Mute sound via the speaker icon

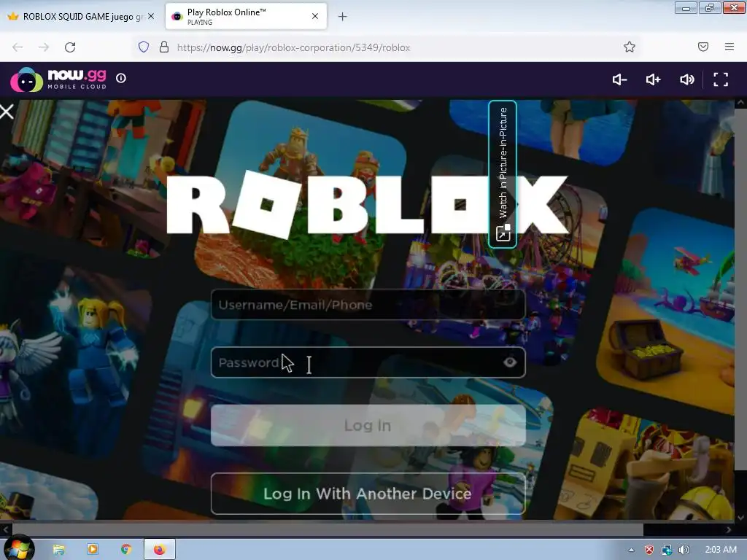pos(687,79)
